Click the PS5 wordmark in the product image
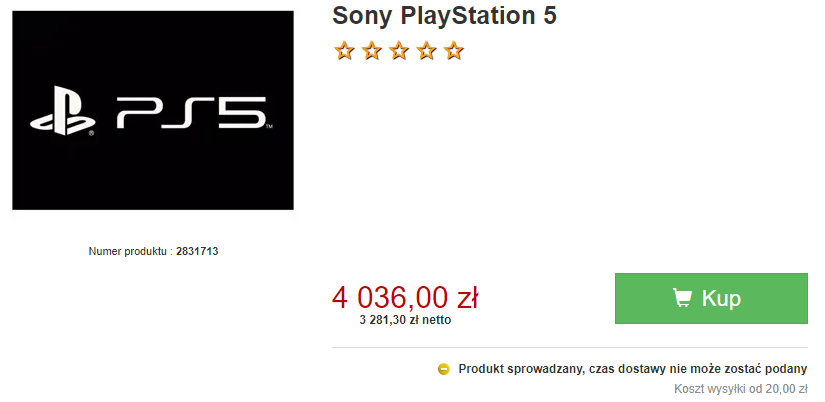 192,113
